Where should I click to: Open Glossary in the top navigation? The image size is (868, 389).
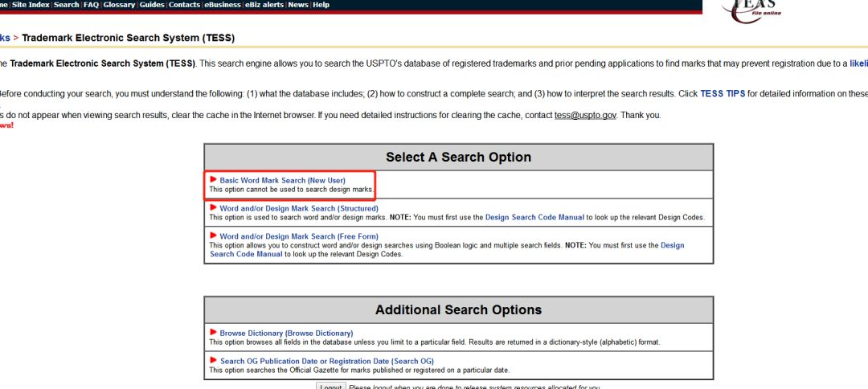tap(118, 5)
